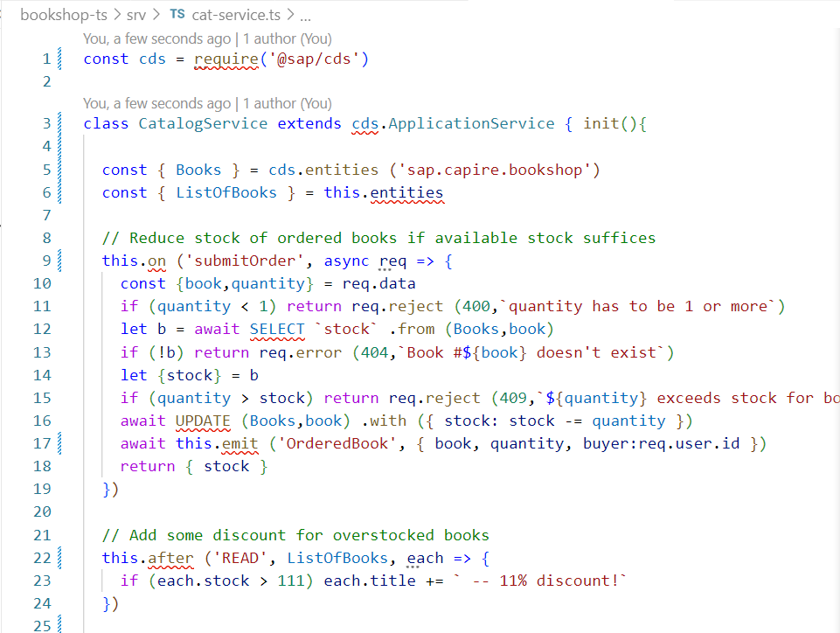Click the chevron after the cat-service.ts breadcrumb
840x633 pixels.
coord(290,15)
